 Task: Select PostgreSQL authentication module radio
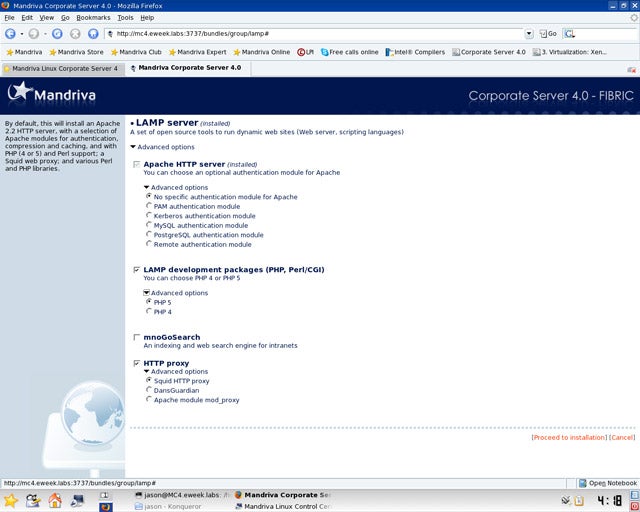(149, 234)
